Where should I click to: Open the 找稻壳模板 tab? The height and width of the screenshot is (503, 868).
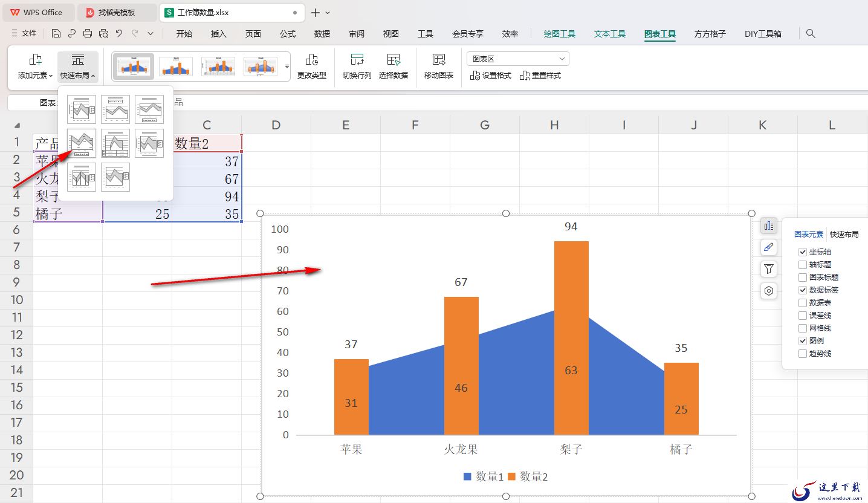click(117, 13)
